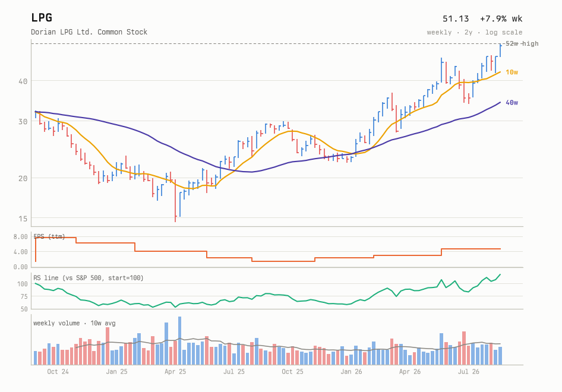Click the 'Oct 24' date axis label
This screenshot has width=562, height=392.
tap(58, 372)
